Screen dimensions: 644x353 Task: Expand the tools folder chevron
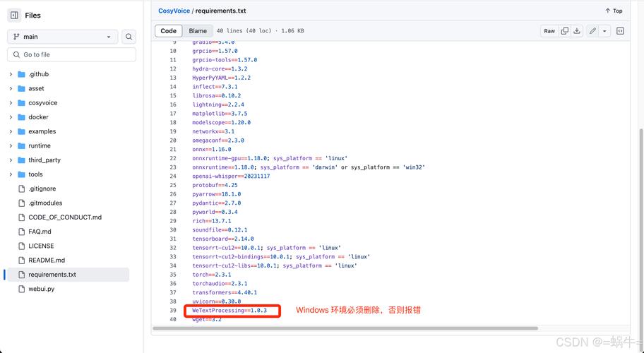(11, 174)
